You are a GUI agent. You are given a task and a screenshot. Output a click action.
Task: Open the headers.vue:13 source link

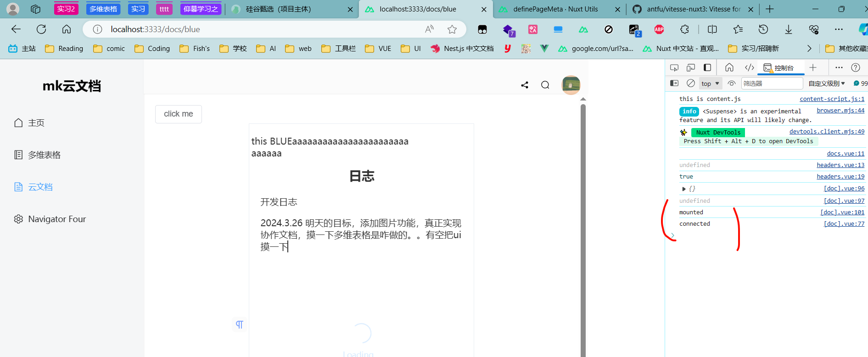[x=840, y=165]
